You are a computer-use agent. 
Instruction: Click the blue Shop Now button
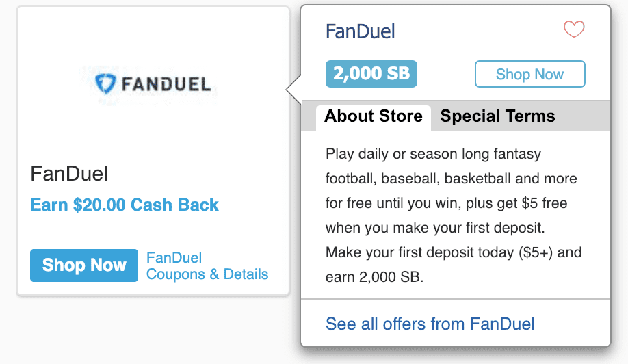tap(84, 265)
